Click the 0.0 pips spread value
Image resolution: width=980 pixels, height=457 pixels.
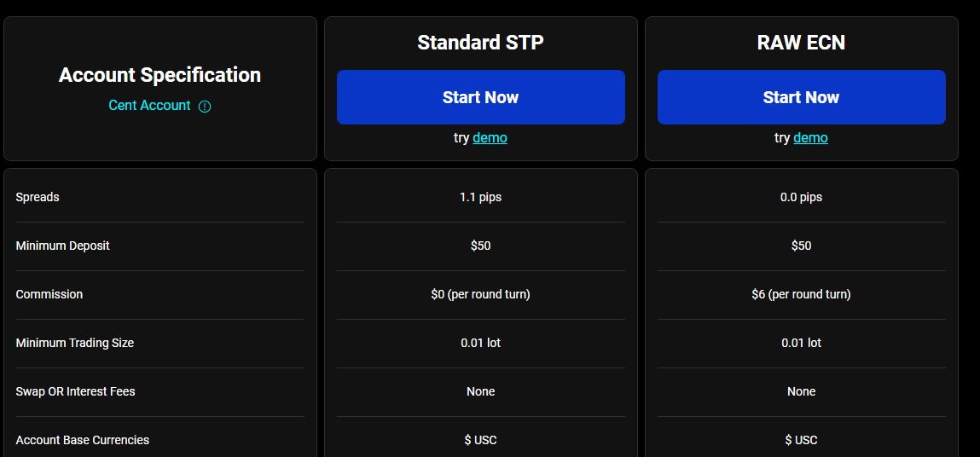[x=801, y=197]
